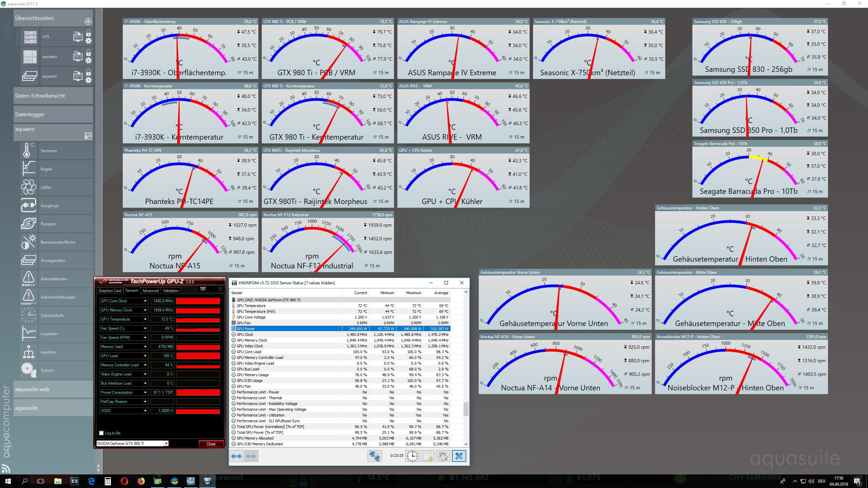The image size is (868, 488).
Task: Expand GPU Memory Clock sensor dropdown
Action: (x=145, y=310)
